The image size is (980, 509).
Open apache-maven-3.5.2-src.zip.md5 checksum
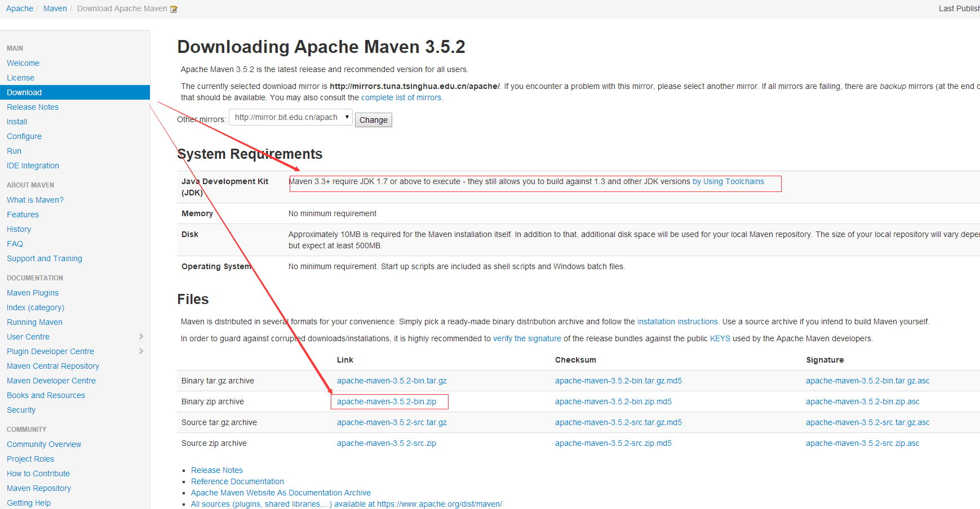pyautogui.click(x=613, y=443)
